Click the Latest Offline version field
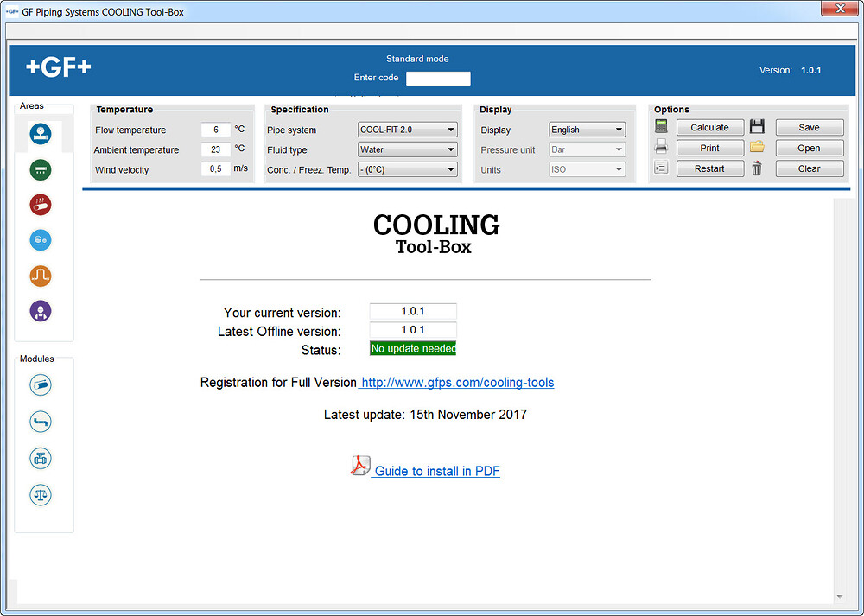 [413, 330]
